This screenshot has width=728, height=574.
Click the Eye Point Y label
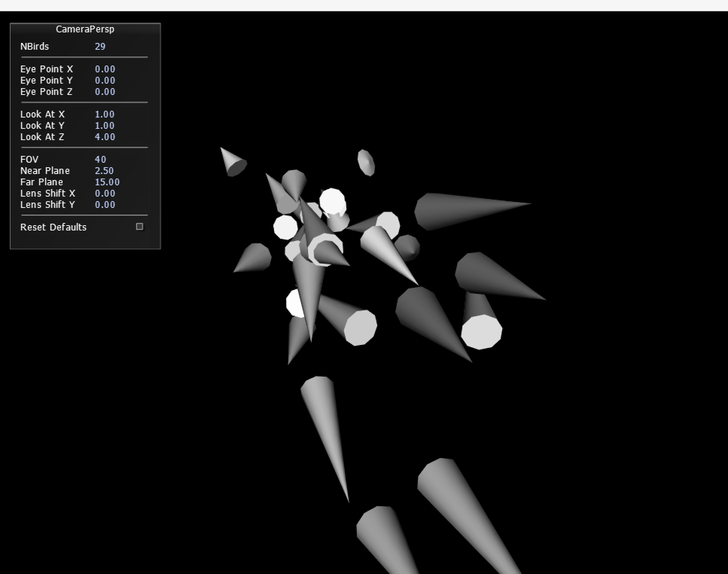pos(47,80)
